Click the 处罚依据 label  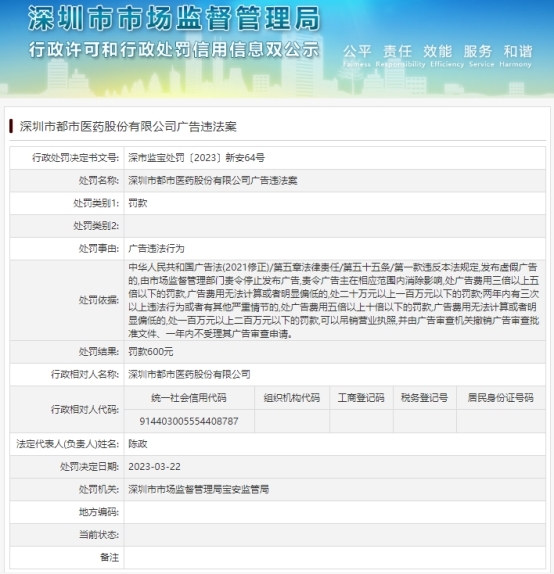click(98, 300)
